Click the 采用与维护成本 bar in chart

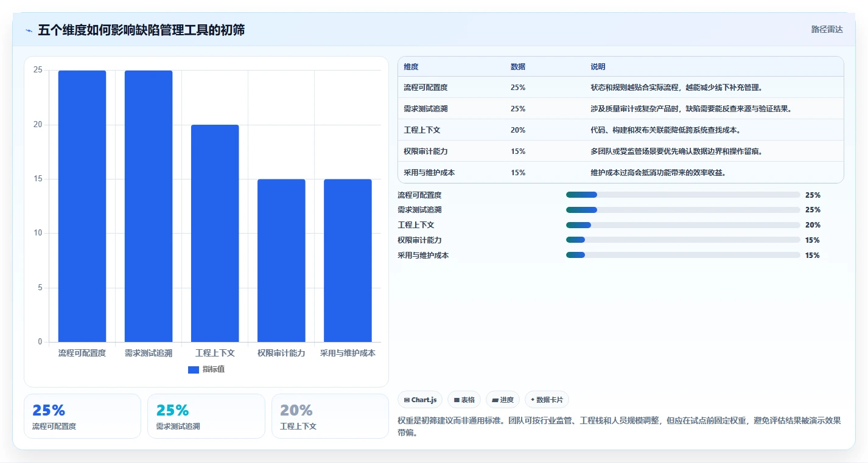[348, 260]
